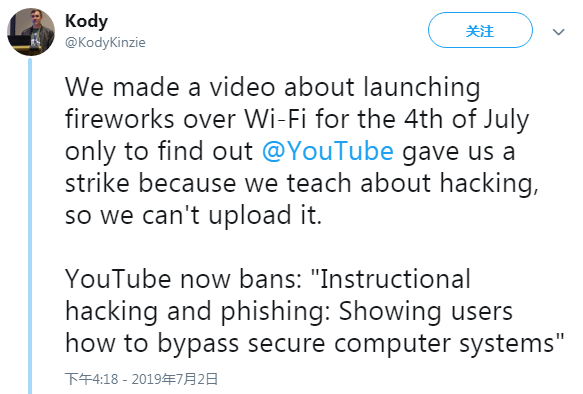The width and height of the screenshot is (583, 394).
Task: Follow Kody with the 关注 button
Action: click(x=480, y=30)
